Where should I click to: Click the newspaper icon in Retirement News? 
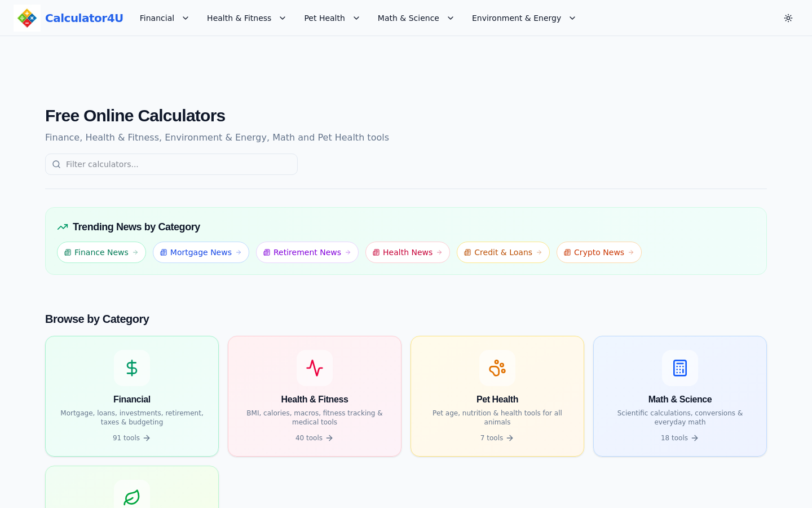267,252
